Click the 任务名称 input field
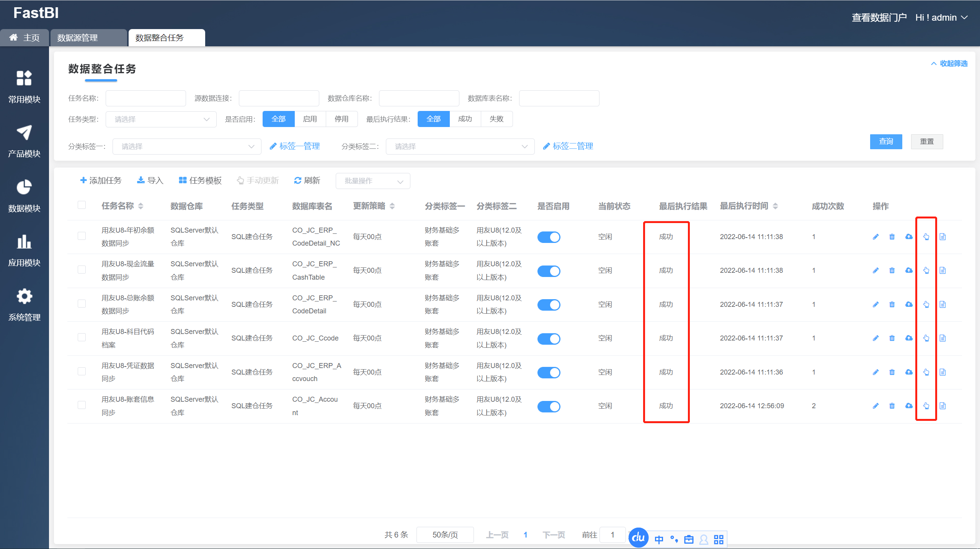Viewport: 980px width, 549px height. point(145,98)
